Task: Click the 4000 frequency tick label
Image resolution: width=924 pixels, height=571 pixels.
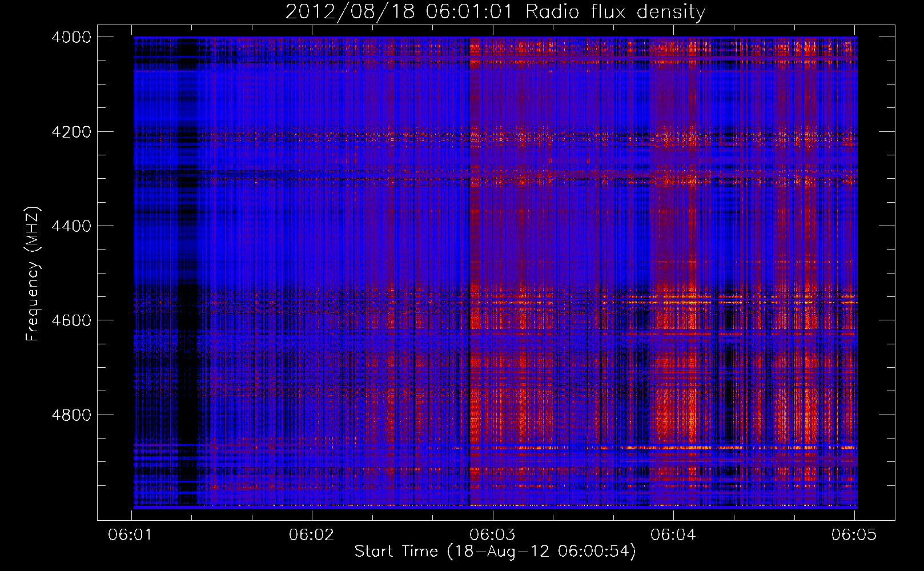Action: (x=71, y=37)
